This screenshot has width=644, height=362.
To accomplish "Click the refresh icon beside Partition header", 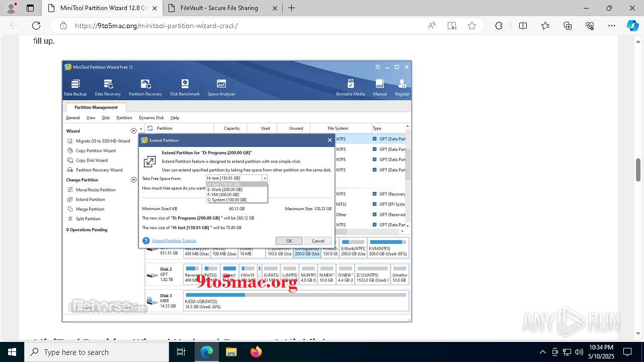I will (150, 128).
